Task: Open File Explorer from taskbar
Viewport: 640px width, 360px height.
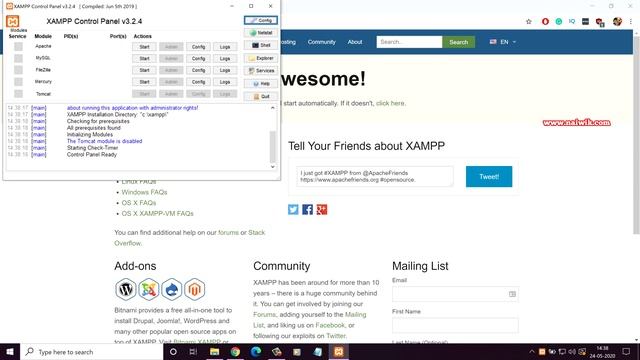Action: tap(214, 351)
